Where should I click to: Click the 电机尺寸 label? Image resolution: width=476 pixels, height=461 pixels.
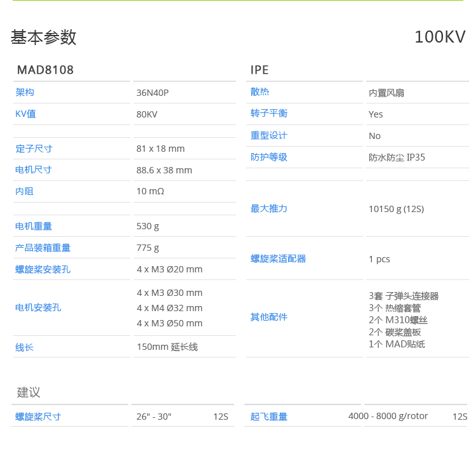[34, 170]
